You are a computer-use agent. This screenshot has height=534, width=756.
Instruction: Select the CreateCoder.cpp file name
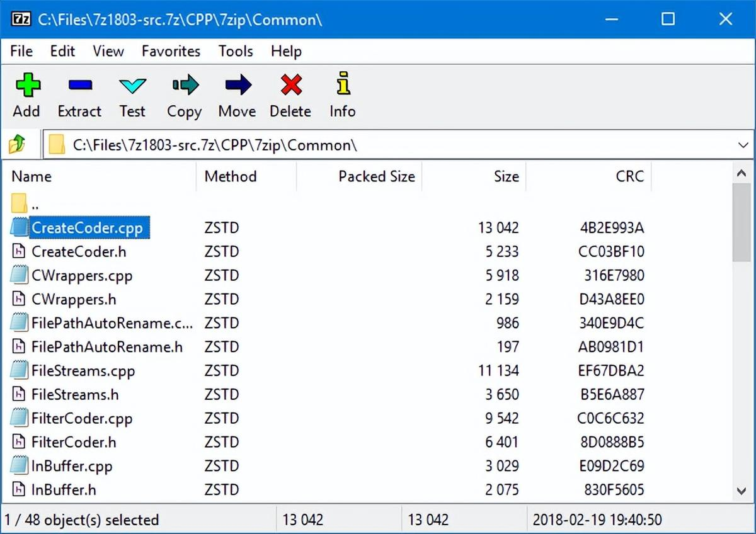88,227
